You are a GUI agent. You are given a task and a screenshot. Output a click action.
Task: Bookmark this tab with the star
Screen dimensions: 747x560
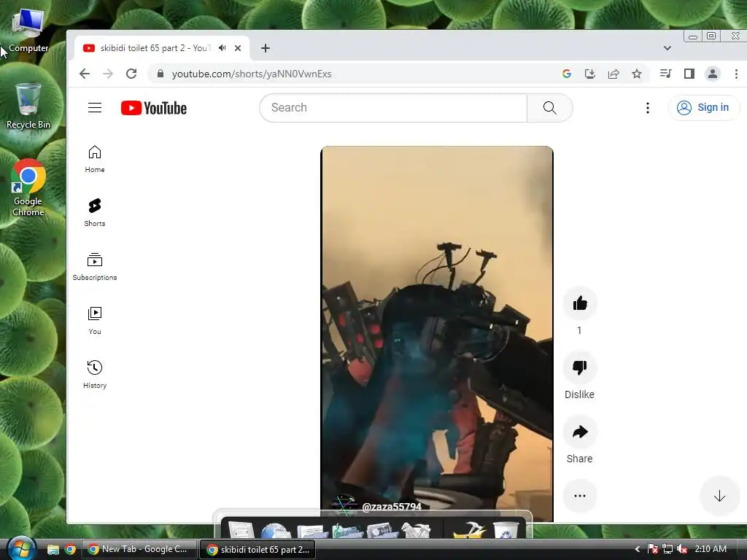pos(636,74)
